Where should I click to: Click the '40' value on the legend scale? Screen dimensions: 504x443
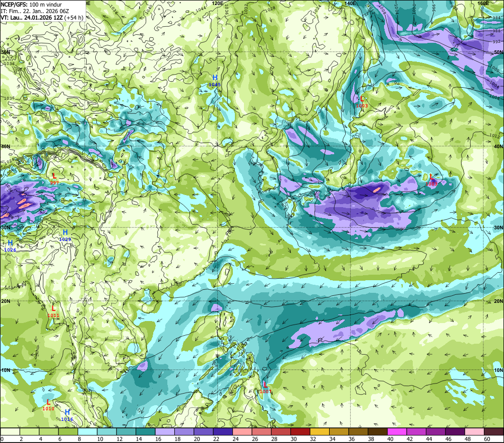tap(390, 439)
